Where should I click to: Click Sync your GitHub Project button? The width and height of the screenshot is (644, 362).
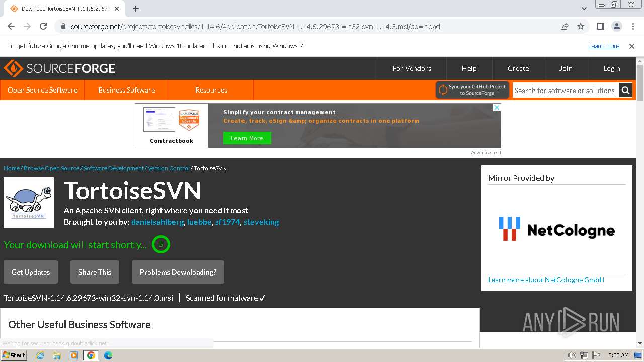(x=472, y=90)
